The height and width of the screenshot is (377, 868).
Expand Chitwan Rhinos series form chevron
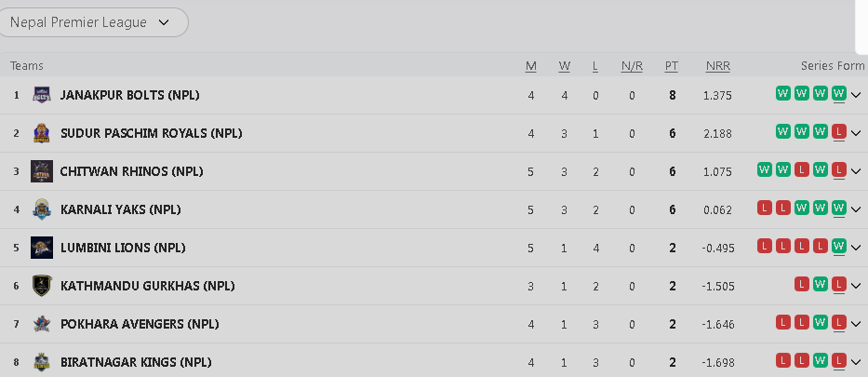click(x=856, y=171)
